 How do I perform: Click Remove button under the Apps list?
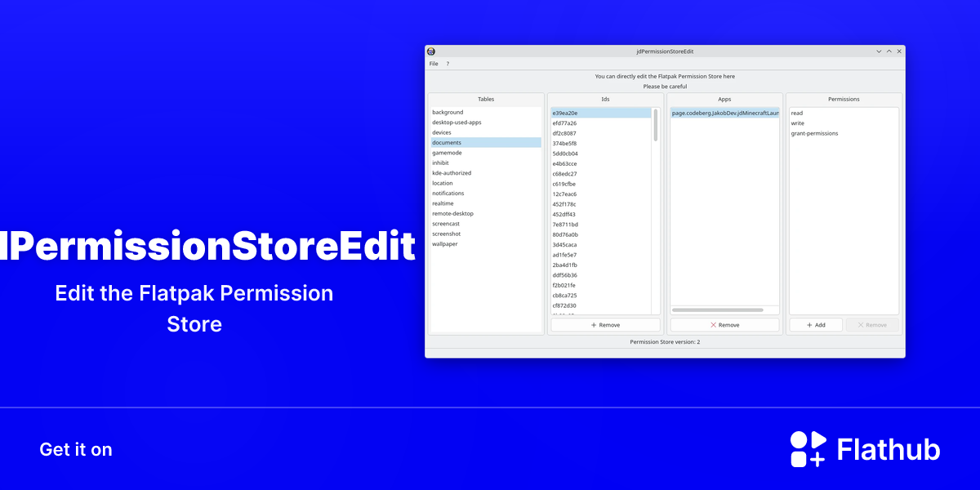pyautogui.click(x=724, y=325)
